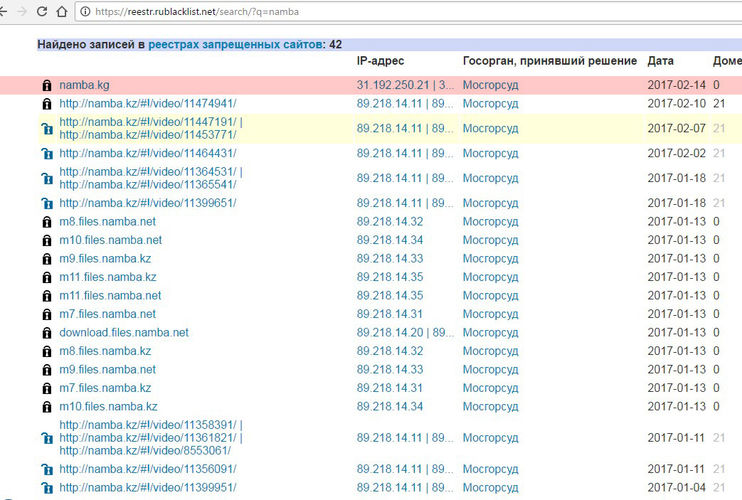Viewport: 742px width, 500px height.
Task: Click the 'IP-адрес' column header
Action: click(x=380, y=61)
